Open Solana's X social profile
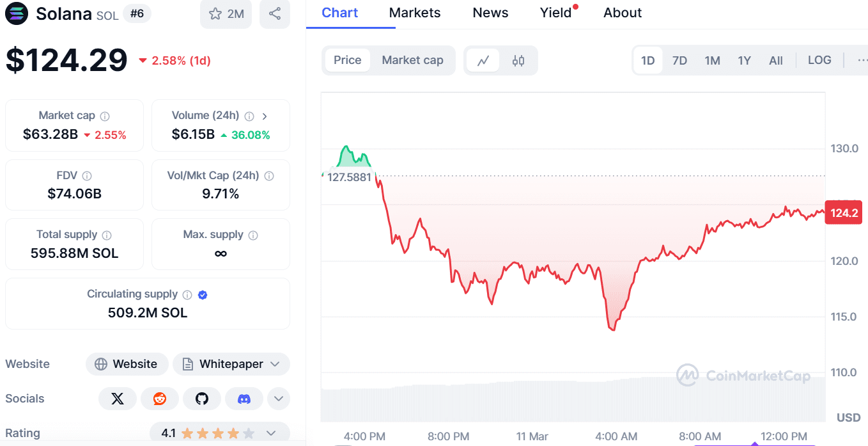This screenshot has width=868, height=446. pos(118,398)
